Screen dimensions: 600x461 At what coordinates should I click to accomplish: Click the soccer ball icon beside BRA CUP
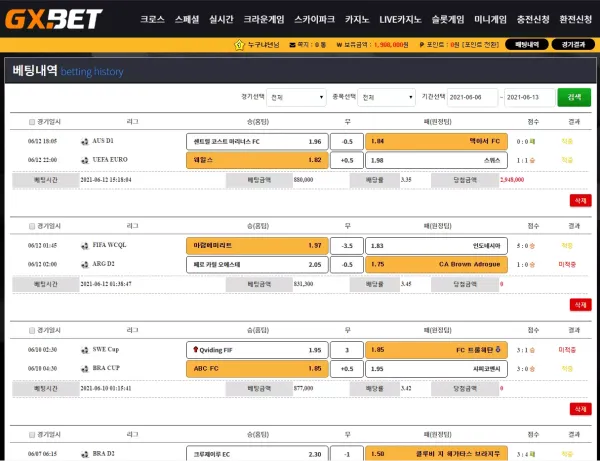click(x=85, y=369)
